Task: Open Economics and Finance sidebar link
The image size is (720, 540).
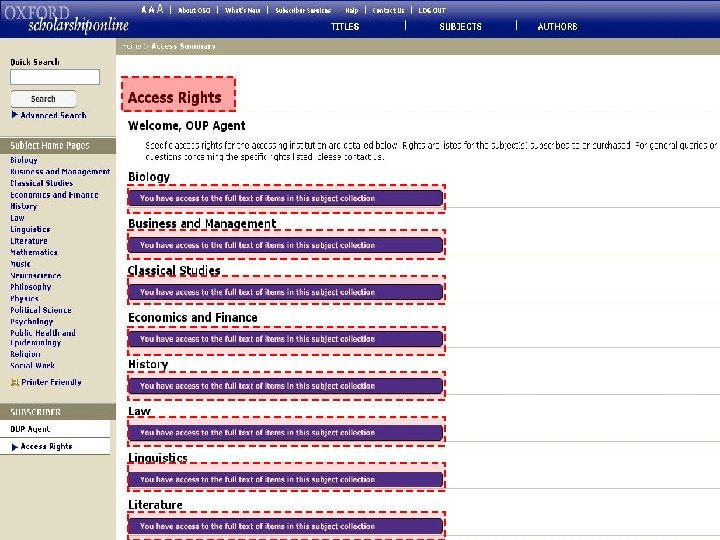Action: [54, 195]
